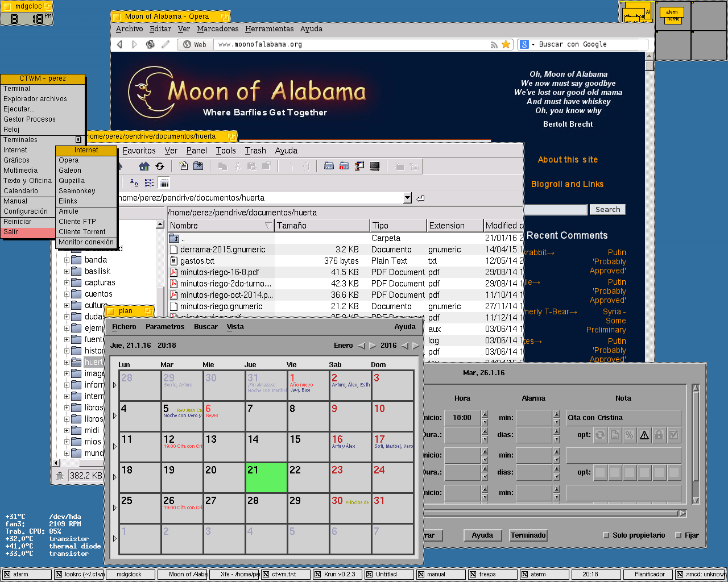Increase the 18:00 start time with up arrow
The image size is (728, 582).
(485, 414)
